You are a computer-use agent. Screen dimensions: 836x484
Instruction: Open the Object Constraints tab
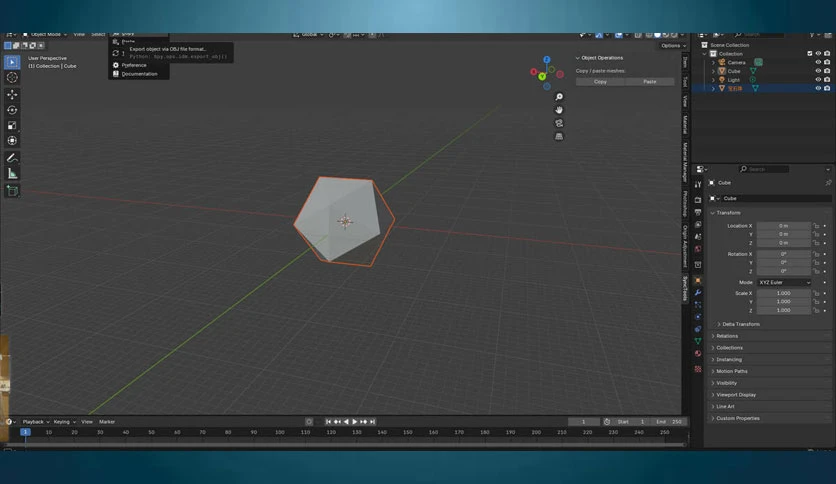[x=698, y=329]
